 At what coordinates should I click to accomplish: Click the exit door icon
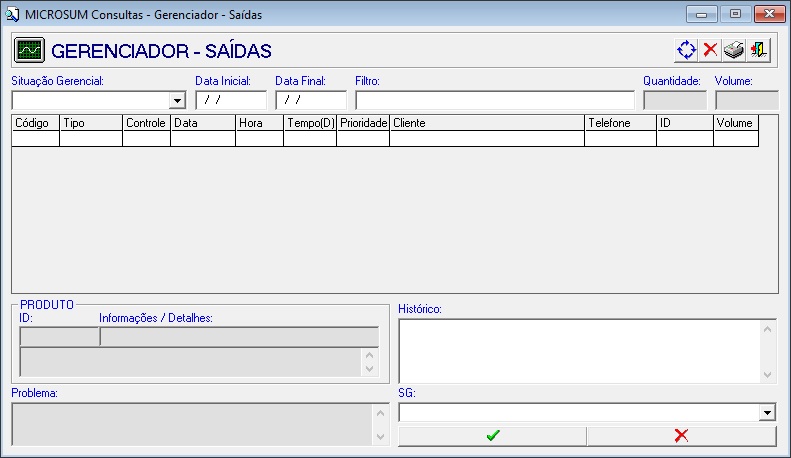tap(760, 50)
